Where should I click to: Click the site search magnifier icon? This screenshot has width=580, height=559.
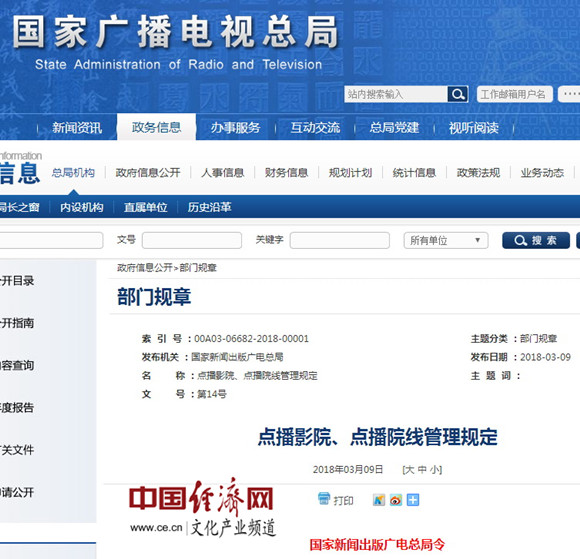point(458,94)
